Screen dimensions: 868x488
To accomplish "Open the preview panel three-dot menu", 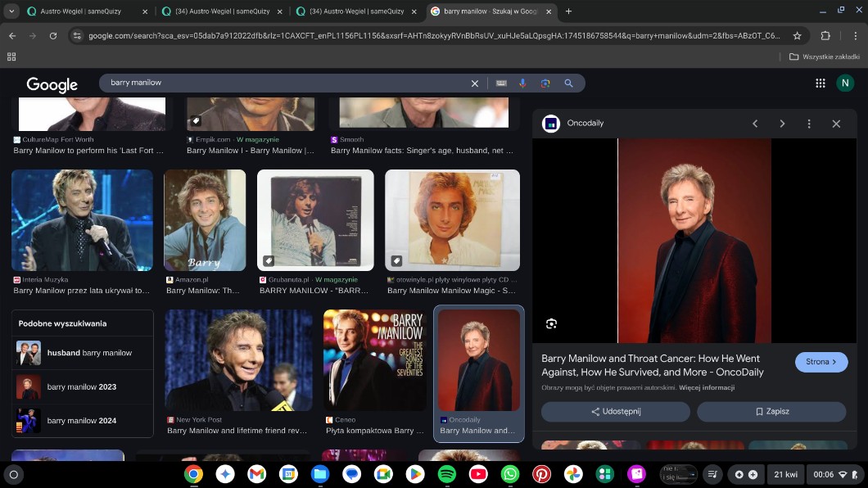I will [x=809, y=124].
